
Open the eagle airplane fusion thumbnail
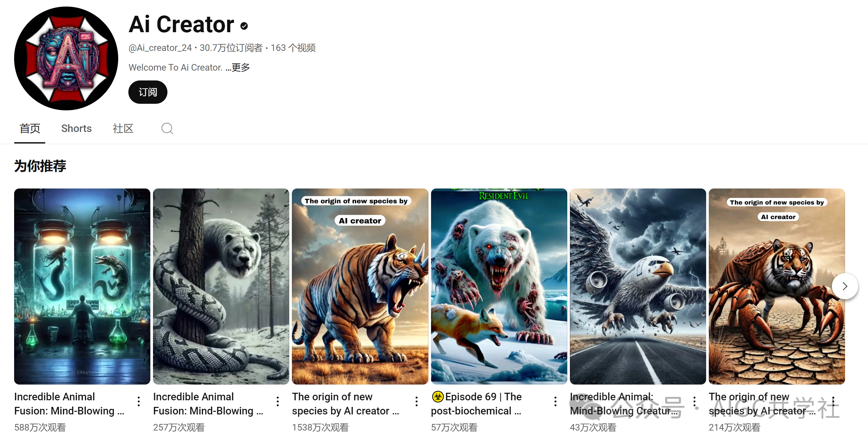(638, 286)
